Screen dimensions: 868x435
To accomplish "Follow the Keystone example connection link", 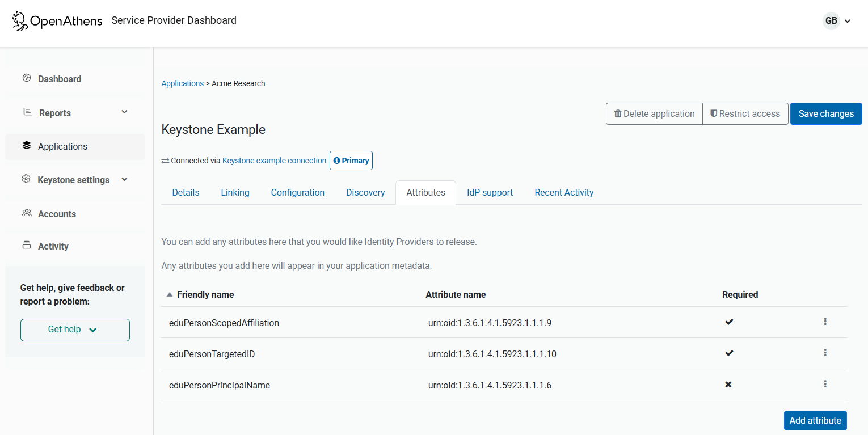I will tap(274, 161).
